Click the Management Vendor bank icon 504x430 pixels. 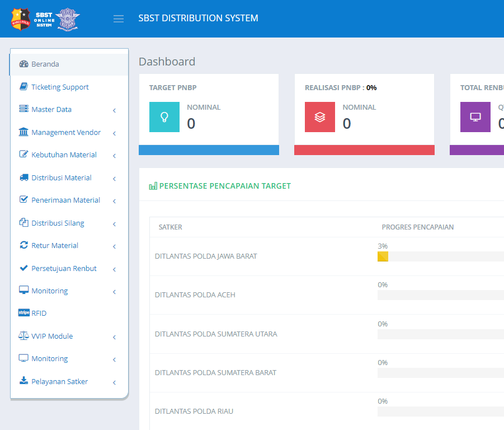[23, 132]
